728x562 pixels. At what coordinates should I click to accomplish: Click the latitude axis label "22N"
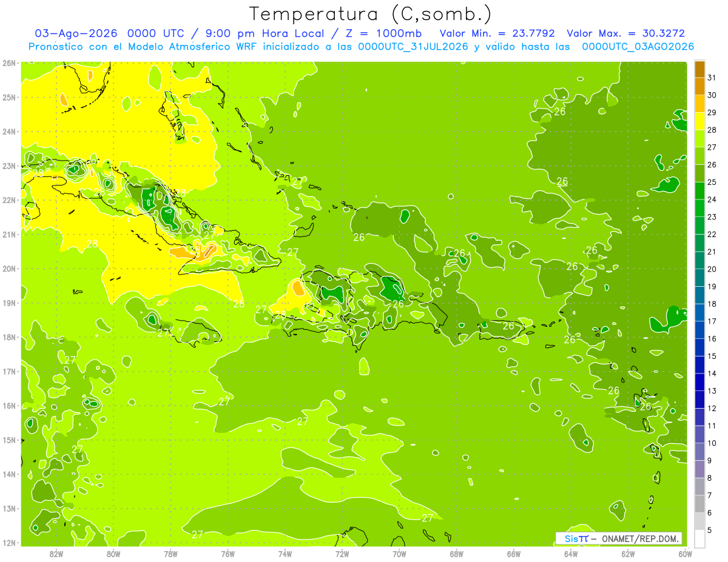click(x=9, y=200)
